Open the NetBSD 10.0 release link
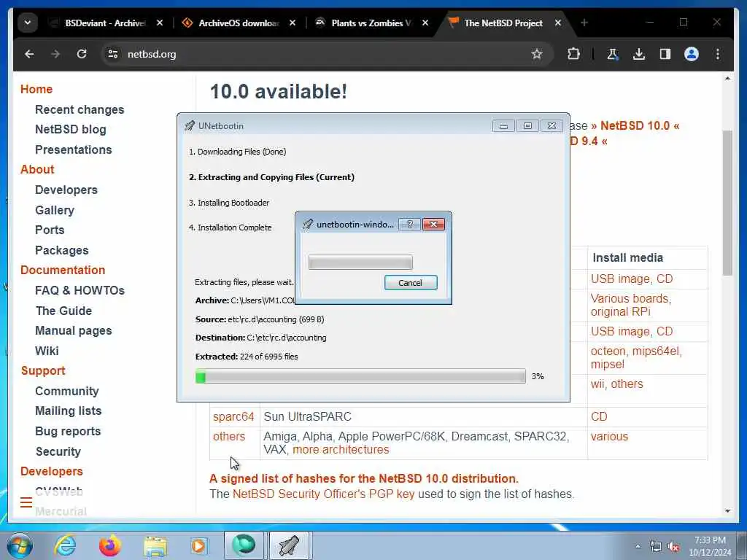The height and width of the screenshot is (560, 747). 635,125
